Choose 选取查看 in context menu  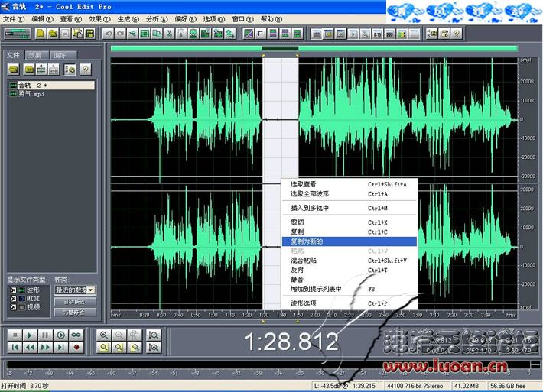[x=350, y=184]
